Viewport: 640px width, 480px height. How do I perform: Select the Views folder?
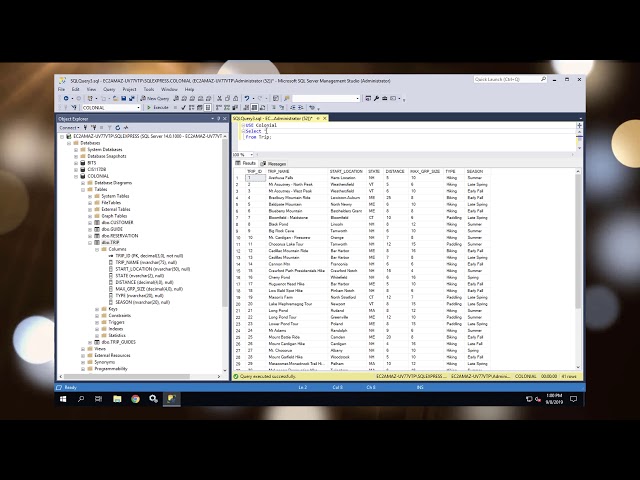pos(100,349)
